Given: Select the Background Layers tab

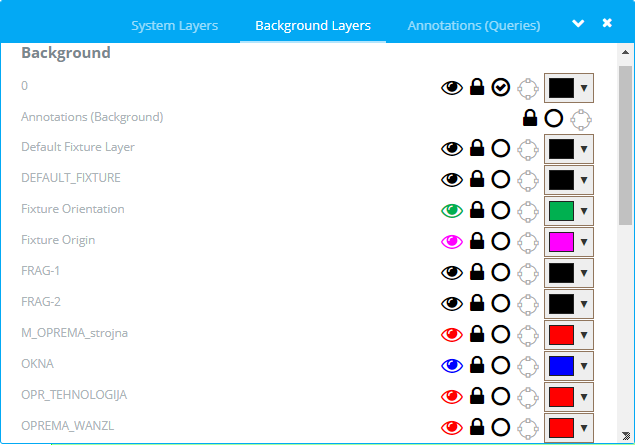Looking at the screenshot, I should coord(313,26).
